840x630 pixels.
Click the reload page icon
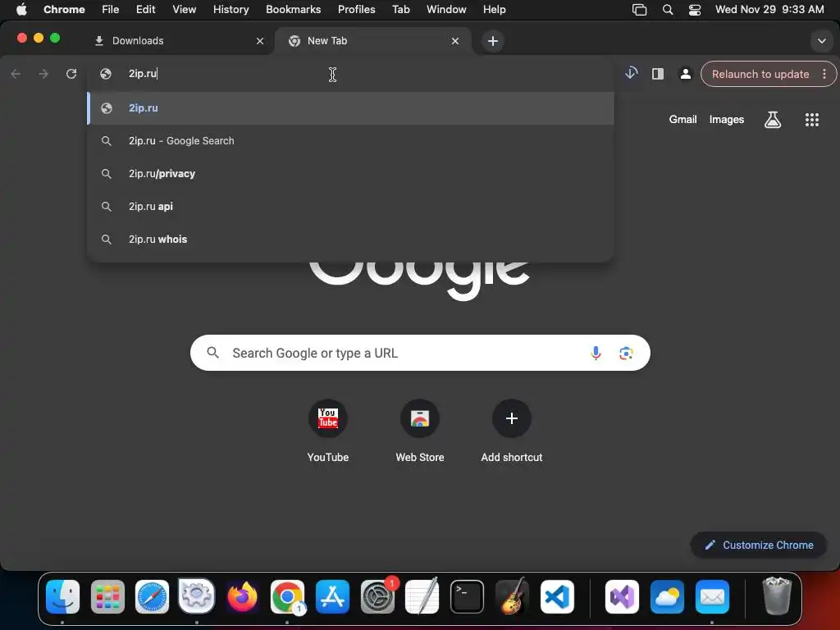(71, 74)
